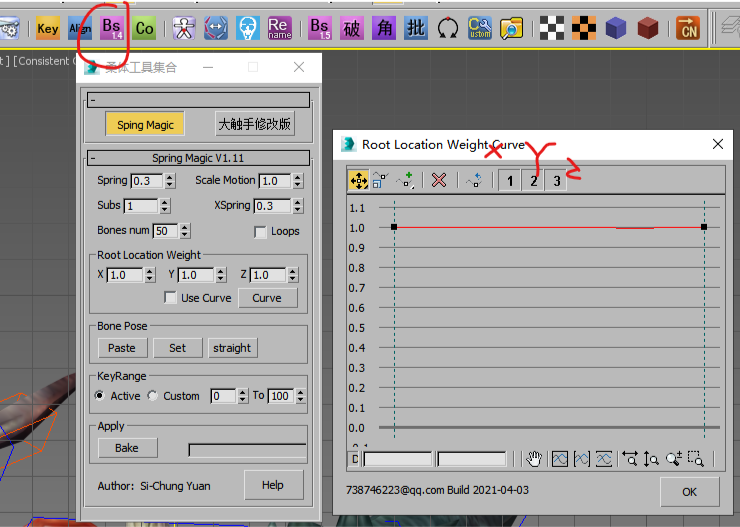
Task: Open the skull head icon tool
Action: click(x=248, y=28)
